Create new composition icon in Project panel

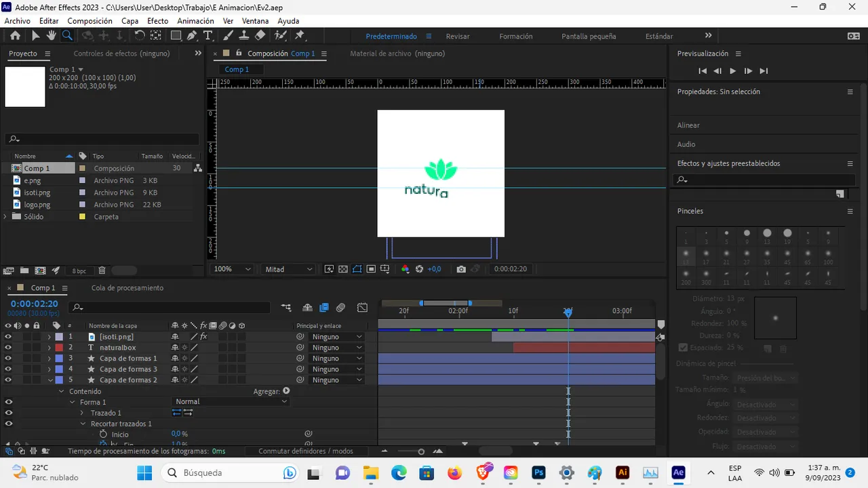tap(40, 270)
